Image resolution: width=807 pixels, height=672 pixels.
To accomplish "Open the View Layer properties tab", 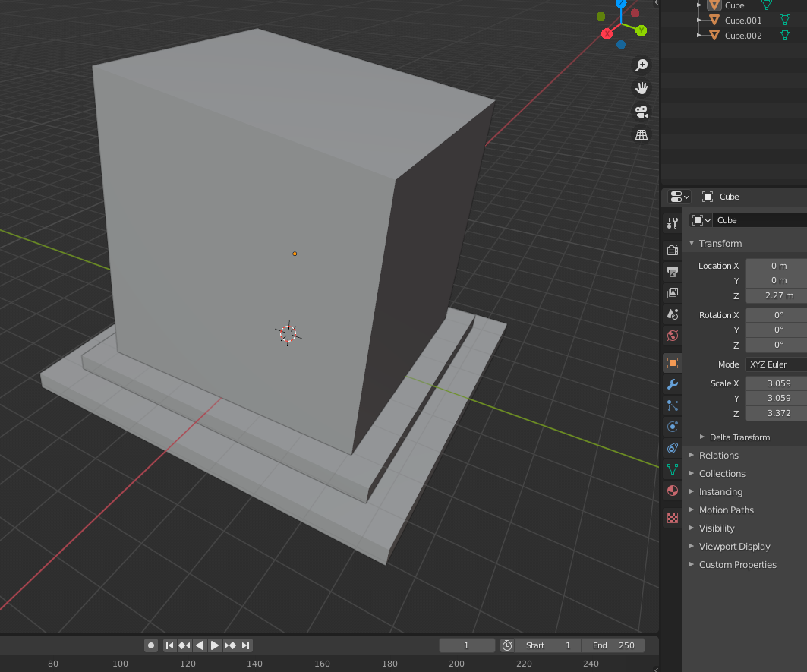I will click(672, 293).
